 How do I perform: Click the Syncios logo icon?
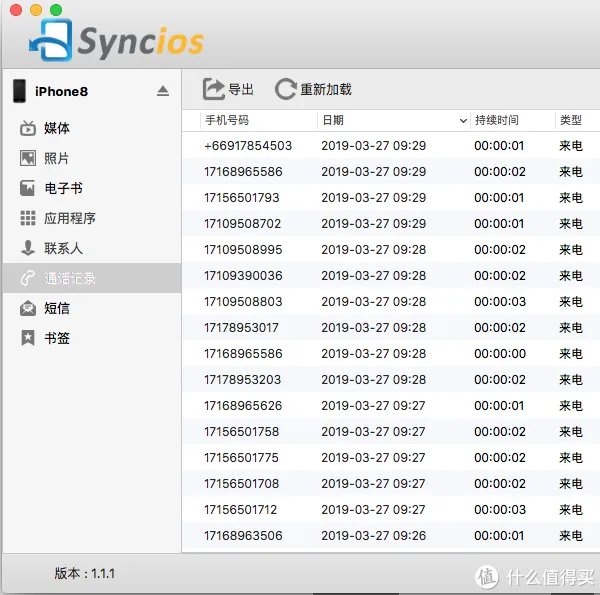[x=51, y=41]
